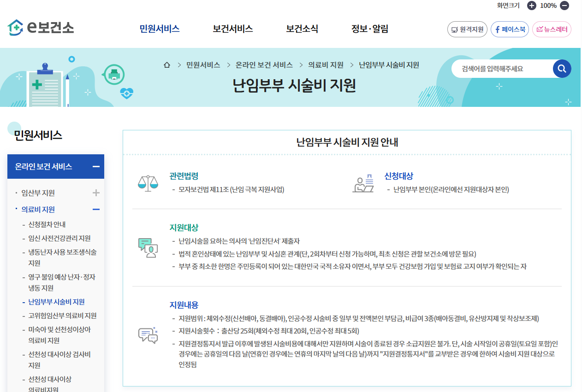This screenshot has height=392, width=582.
Task: Click the 화면크기 minus icon
Action: (563, 6)
